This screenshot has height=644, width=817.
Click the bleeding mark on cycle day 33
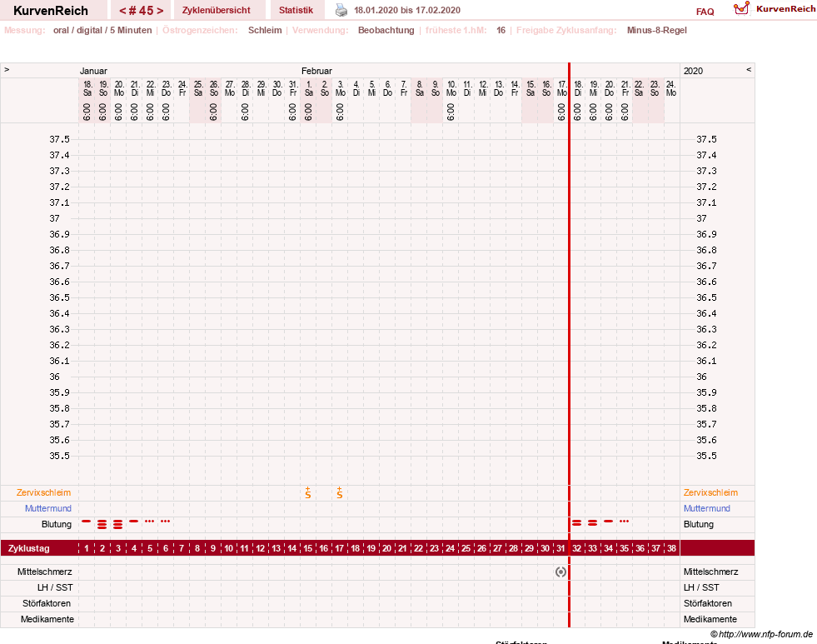click(x=592, y=522)
